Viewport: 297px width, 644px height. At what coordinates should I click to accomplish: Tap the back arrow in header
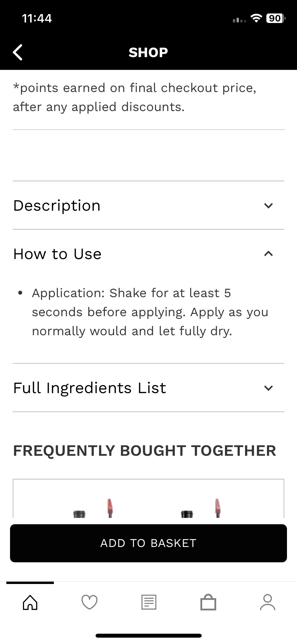(x=18, y=52)
